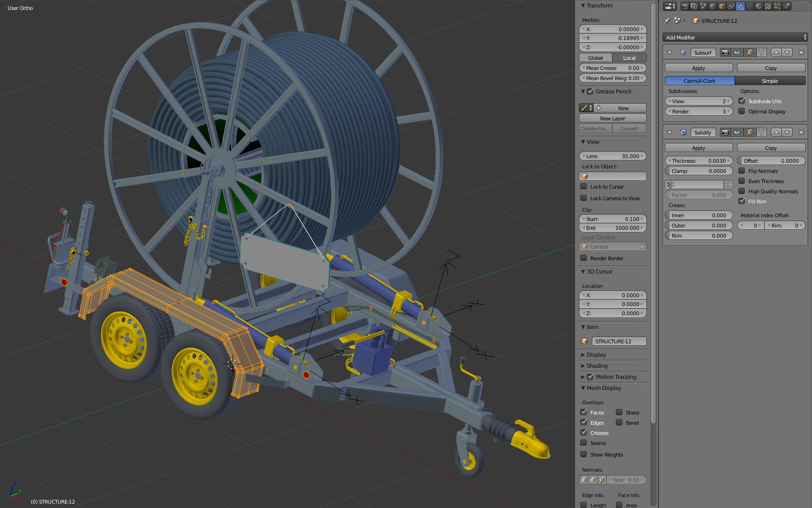812x508 pixels.
Task: Open the World properties tab (globe icon)
Action: 713,6
